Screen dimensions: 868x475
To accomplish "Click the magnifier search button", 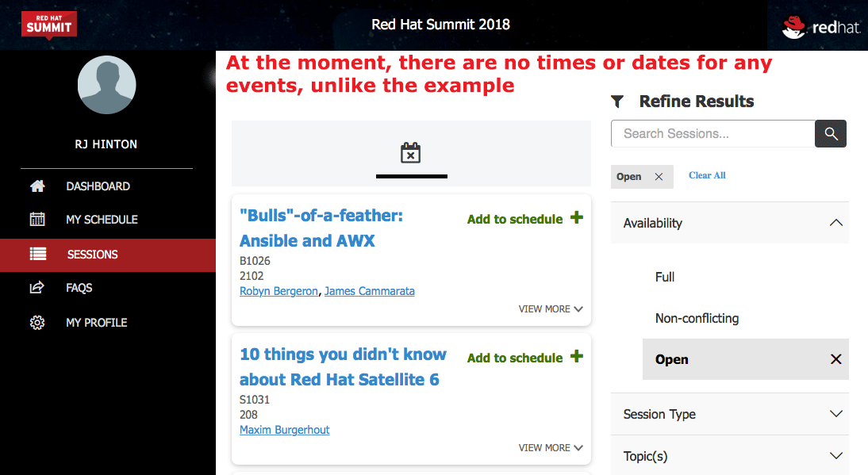I will point(831,134).
